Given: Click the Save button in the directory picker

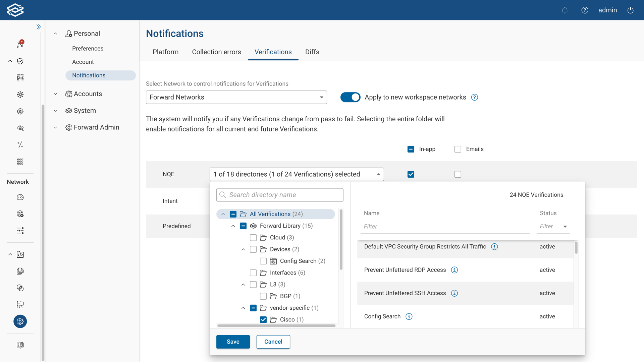Looking at the screenshot, I should coord(233,342).
